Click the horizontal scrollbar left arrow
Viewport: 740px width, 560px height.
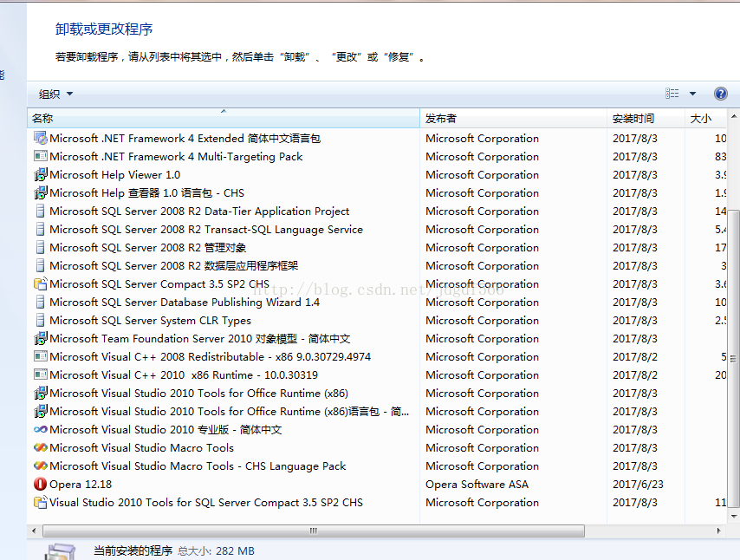(x=34, y=531)
